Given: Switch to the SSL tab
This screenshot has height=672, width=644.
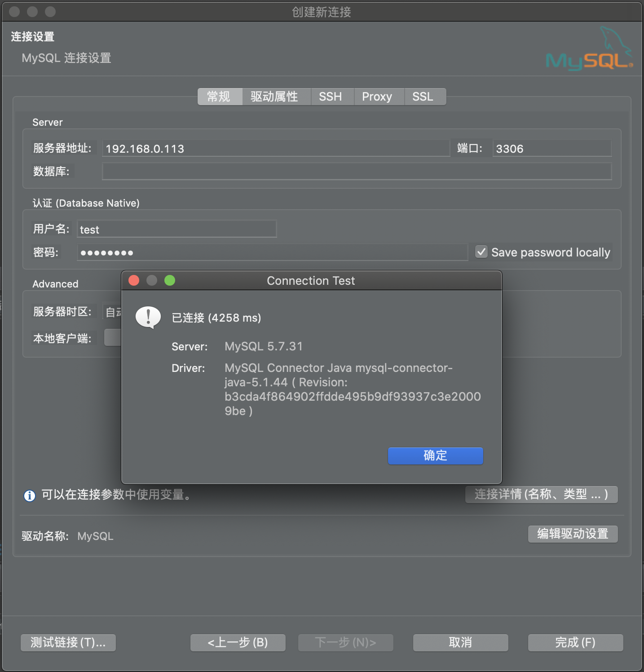Looking at the screenshot, I should (425, 97).
